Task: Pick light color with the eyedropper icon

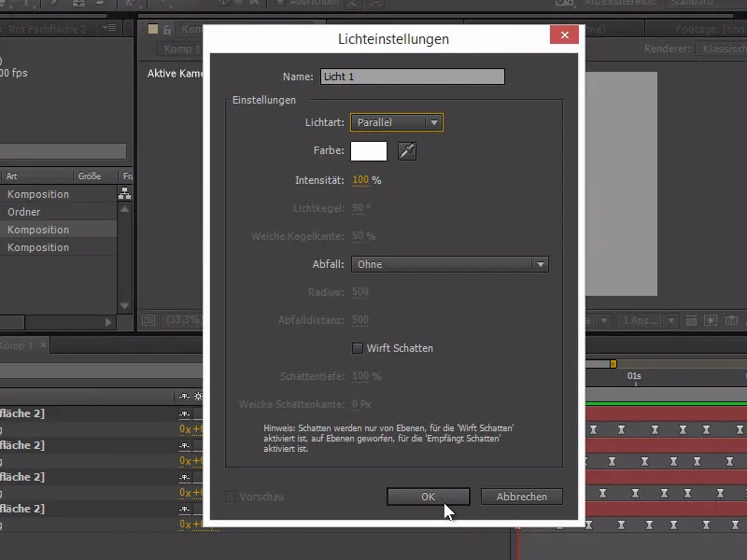Action: tap(407, 151)
